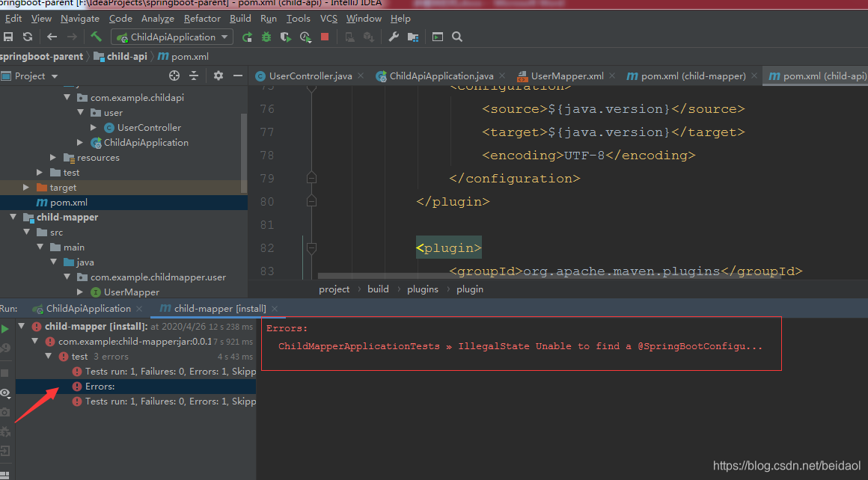Image resolution: width=868 pixels, height=480 pixels.
Task: Collapse the 'test 3 errors' node
Action: click(x=48, y=356)
